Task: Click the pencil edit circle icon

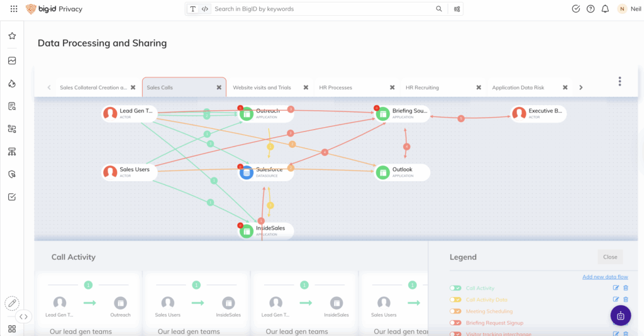Action: tap(12, 303)
